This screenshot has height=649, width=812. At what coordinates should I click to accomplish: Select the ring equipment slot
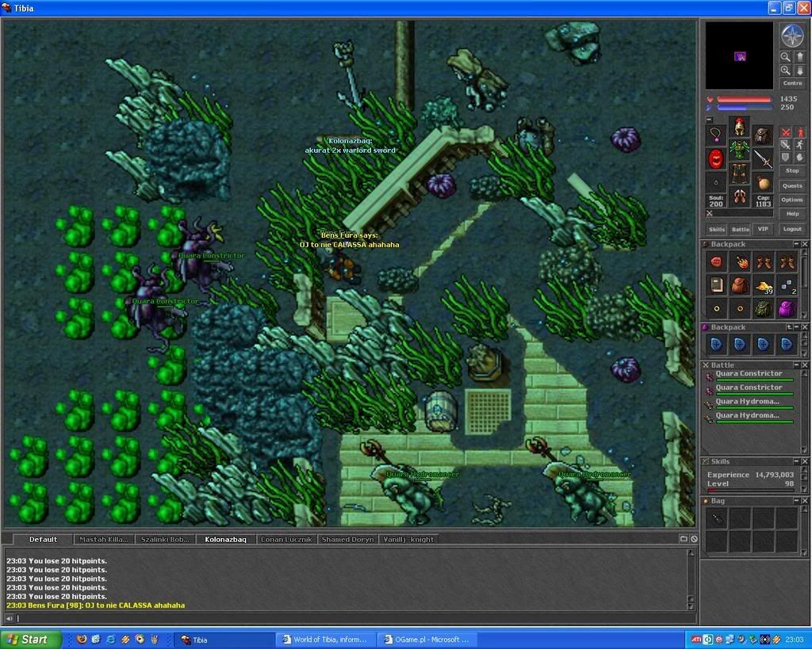pos(716,183)
